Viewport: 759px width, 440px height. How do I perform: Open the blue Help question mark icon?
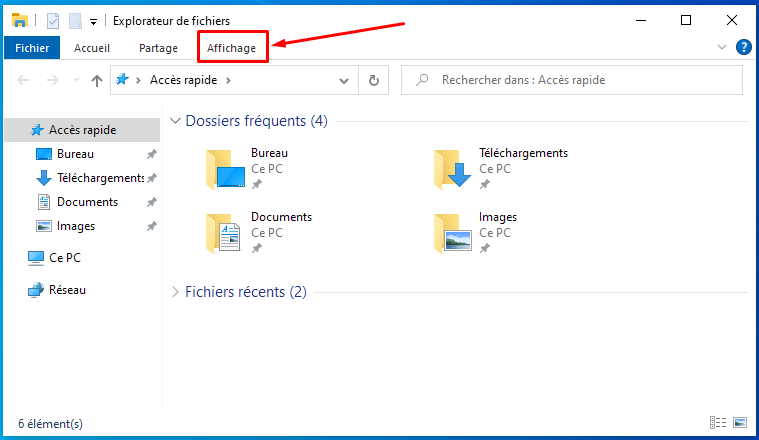744,47
